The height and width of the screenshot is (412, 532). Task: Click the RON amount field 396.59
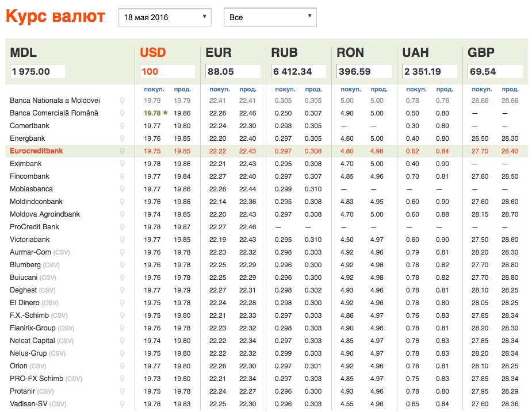(364, 71)
